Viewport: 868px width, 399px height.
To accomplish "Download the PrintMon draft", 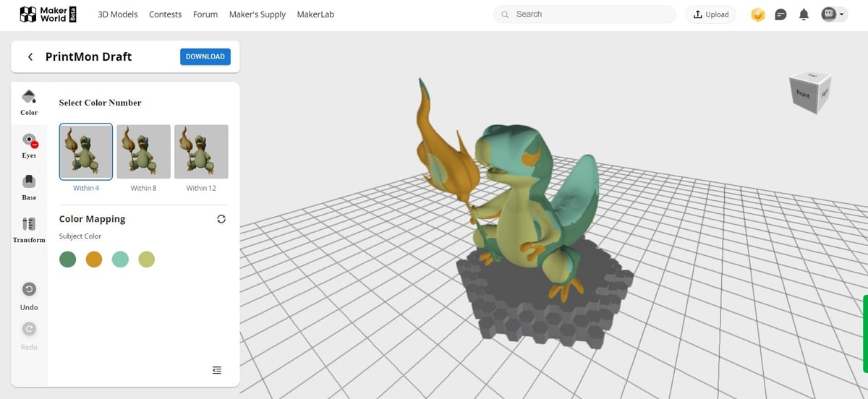I will pyautogui.click(x=205, y=56).
